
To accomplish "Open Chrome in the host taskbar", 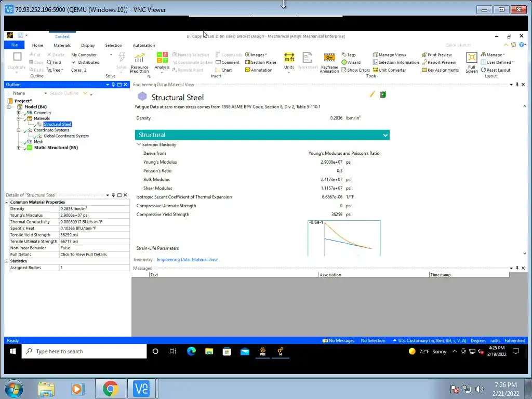I will point(110,389).
